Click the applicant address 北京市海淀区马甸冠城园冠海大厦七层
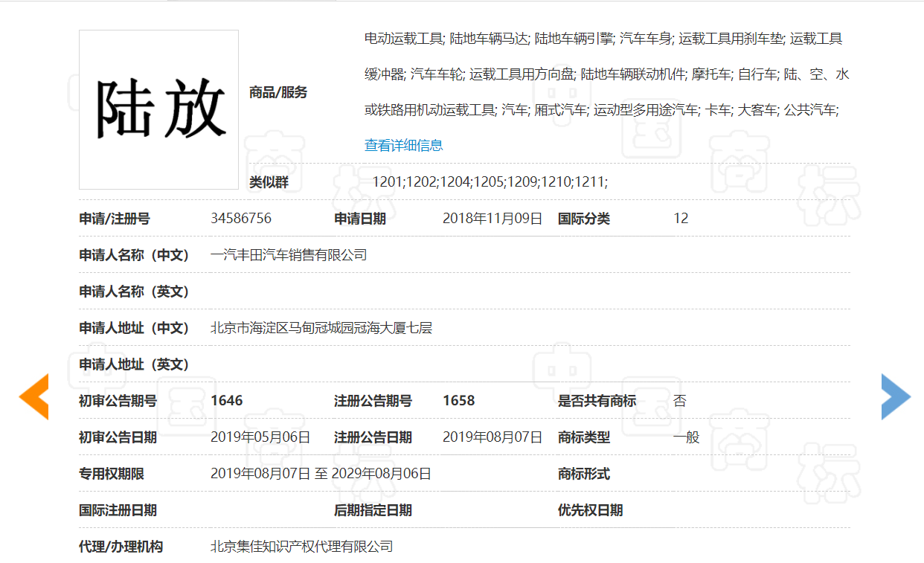 tap(321, 328)
